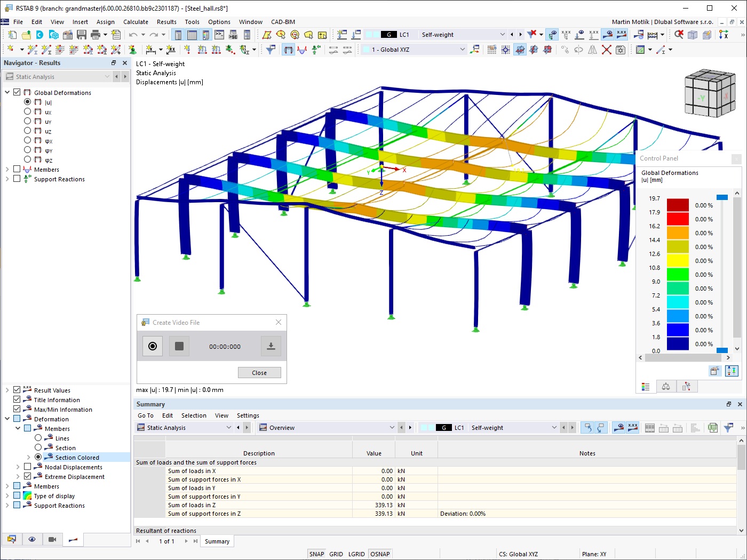747x560 pixels.
Task: Click Close button in Create Video File dialog
Action: 259,373
